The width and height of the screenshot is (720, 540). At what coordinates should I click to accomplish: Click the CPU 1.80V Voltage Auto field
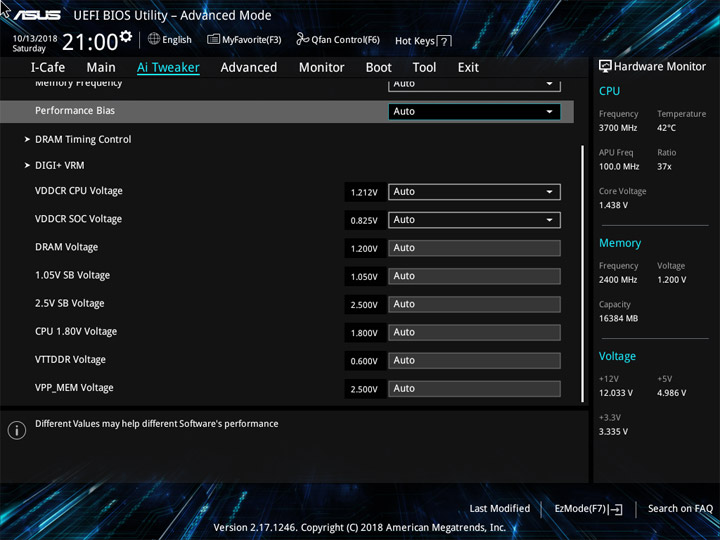point(474,332)
